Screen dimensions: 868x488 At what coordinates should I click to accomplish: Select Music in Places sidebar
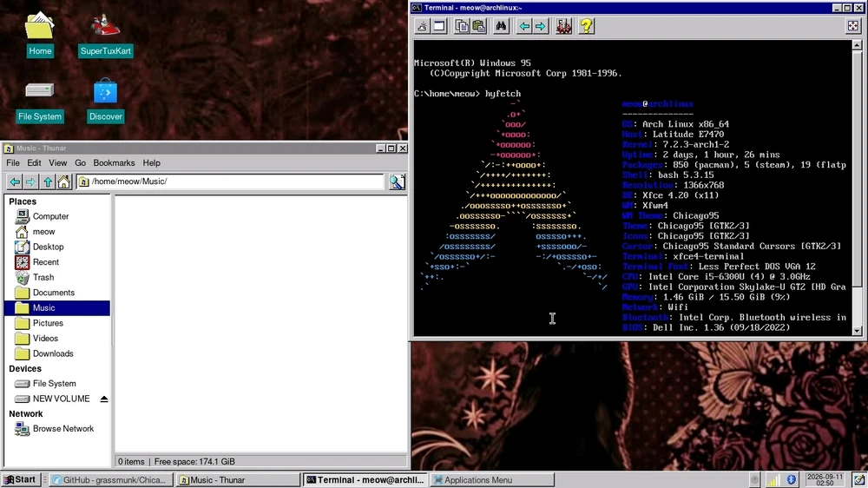[57, 308]
